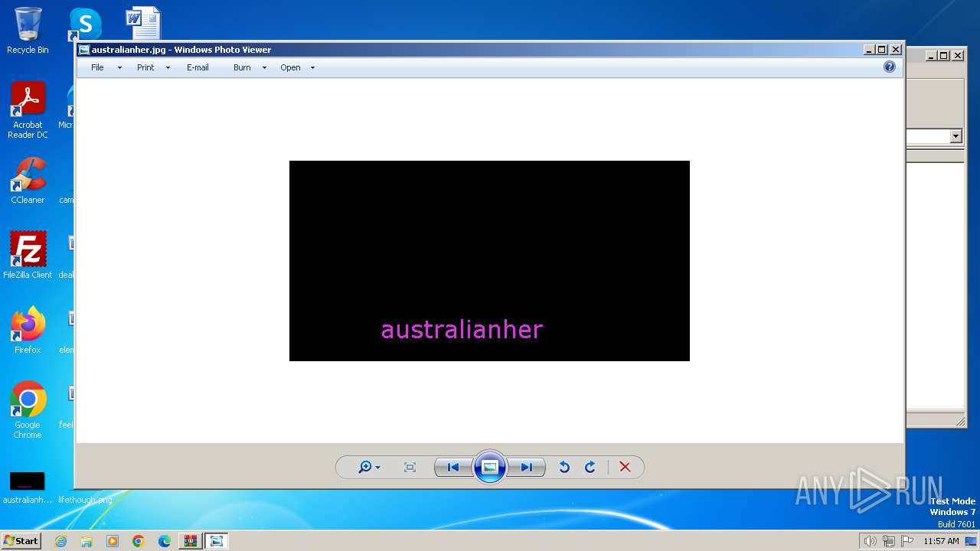Select the lifethough.png desktop file label

85,500
